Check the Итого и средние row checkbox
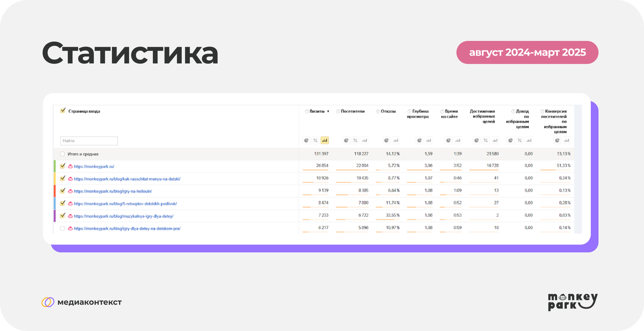The image size is (644, 331). point(62,154)
